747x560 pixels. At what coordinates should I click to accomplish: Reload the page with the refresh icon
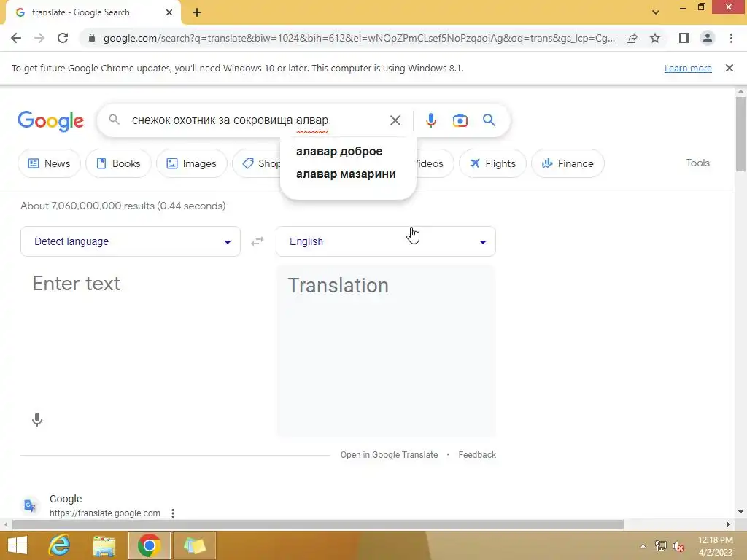[63, 38]
